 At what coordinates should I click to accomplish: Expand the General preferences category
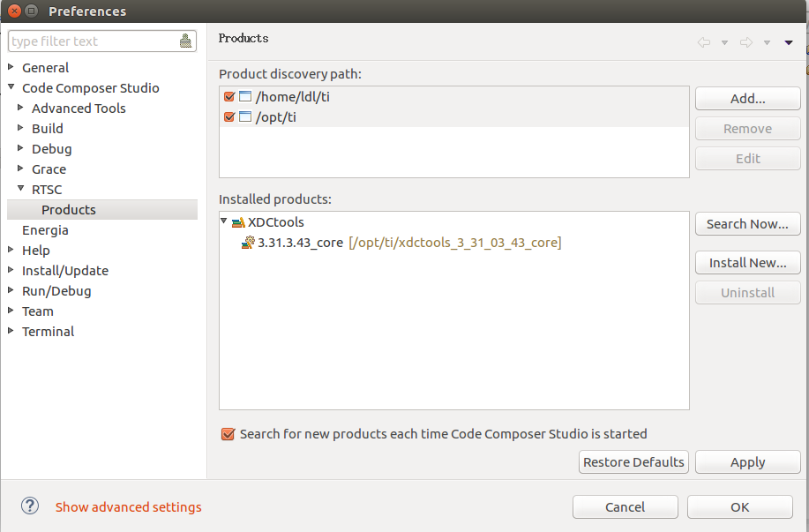pos(11,67)
